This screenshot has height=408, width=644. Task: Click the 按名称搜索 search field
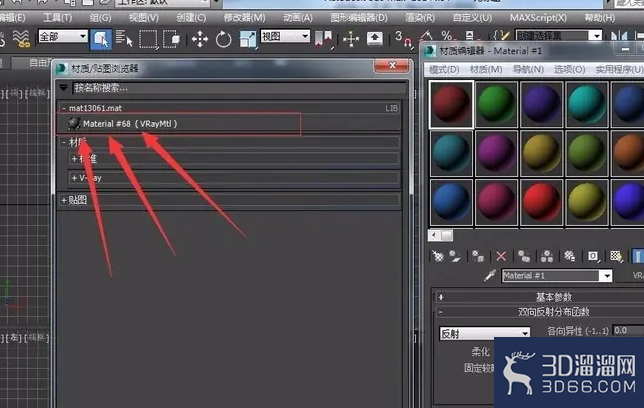[x=239, y=88]
